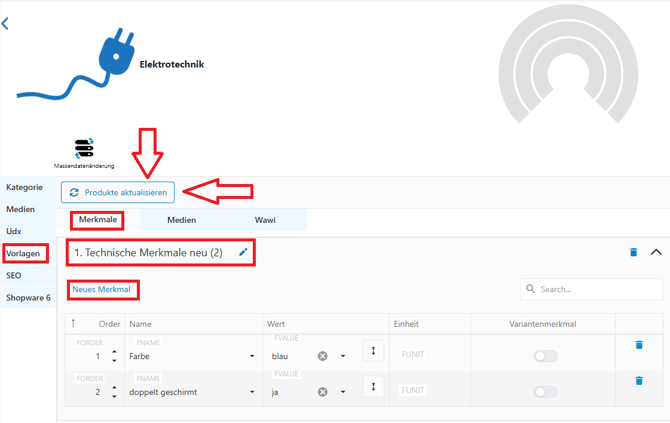Open the Farbe name dropdown
Screen dimensions: 670x423
pos(252,356)
